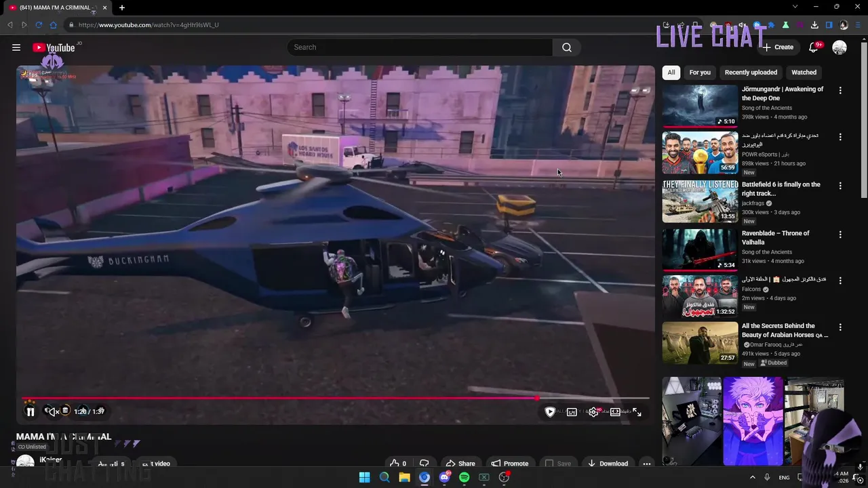
Task: Go back in browser history
Action: [10, 25]
